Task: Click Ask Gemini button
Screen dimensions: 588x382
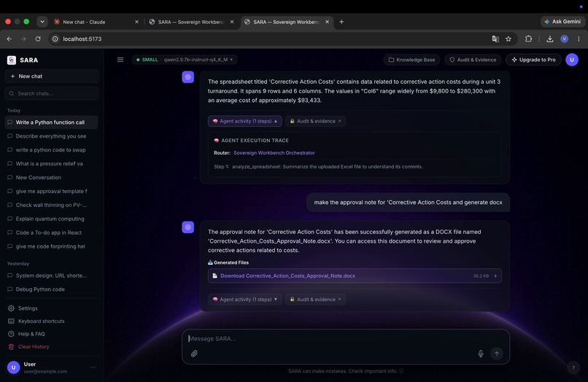Action: pos(562,22)
